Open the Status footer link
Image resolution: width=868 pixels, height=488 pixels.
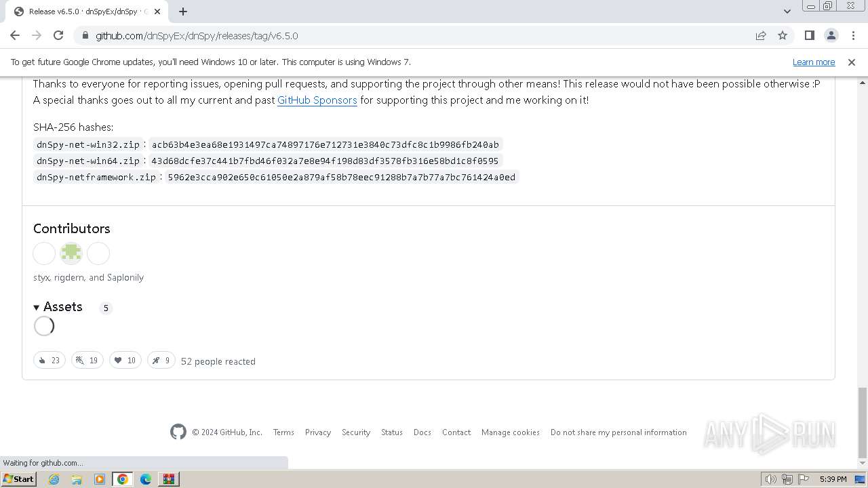[392, 432]
